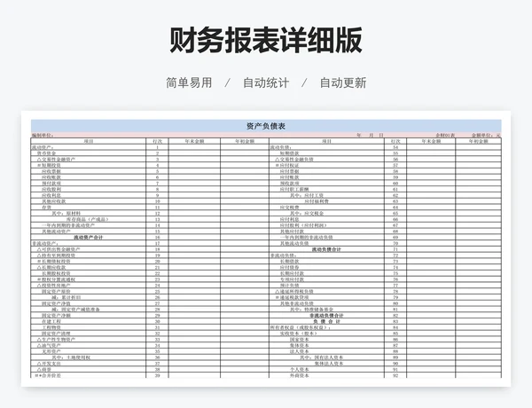Select the 简单易用 feature label
Image resolution: width=532 pixels, height=408 pixels.
189,82
